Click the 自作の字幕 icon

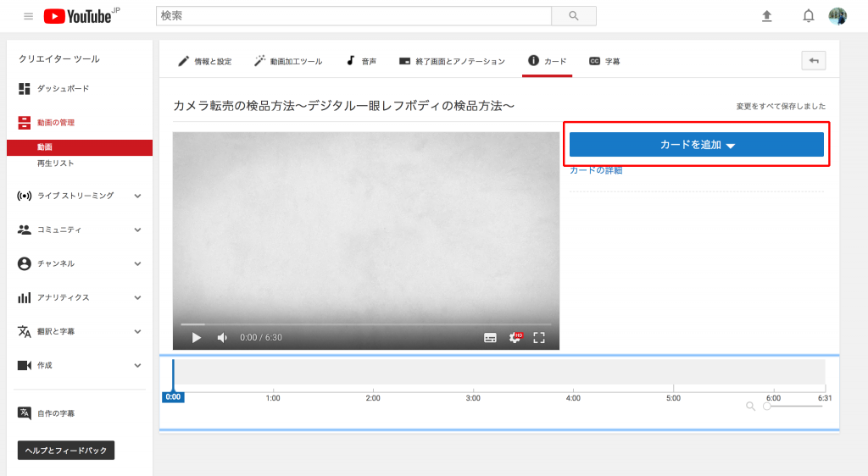25,413
